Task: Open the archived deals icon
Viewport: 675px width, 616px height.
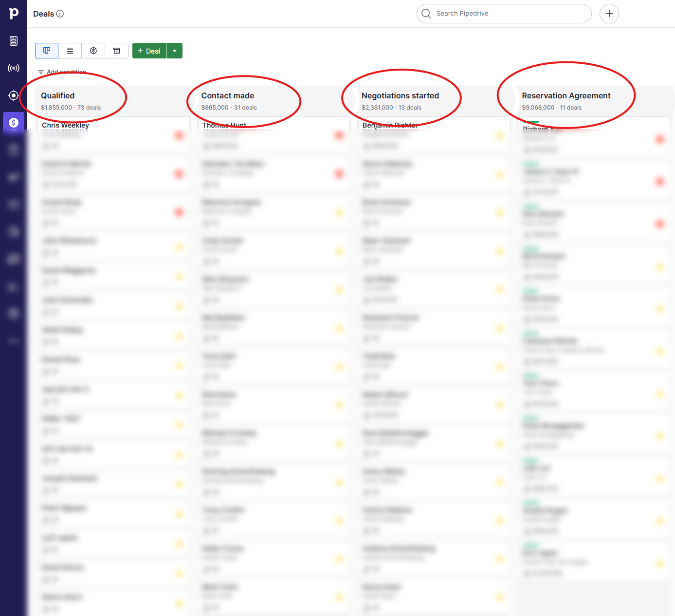Action: 116,50
